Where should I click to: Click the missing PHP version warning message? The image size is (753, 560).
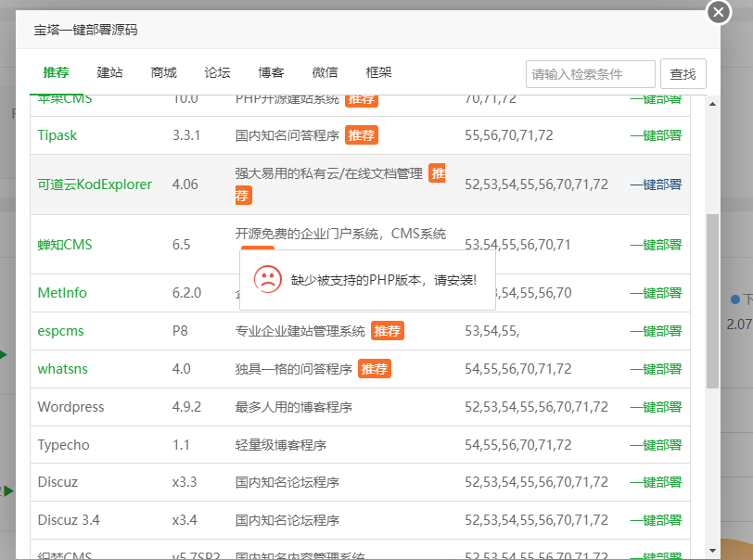coord(384,280)
